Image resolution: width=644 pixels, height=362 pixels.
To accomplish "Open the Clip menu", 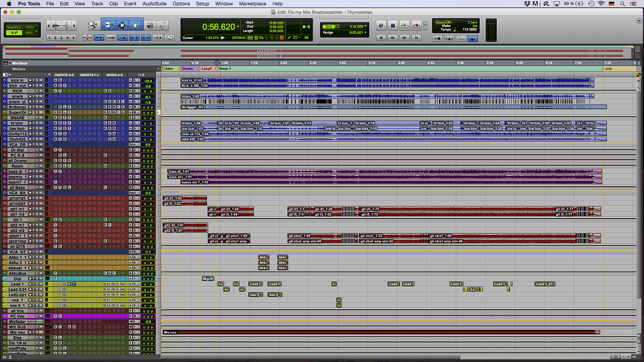I will pyautogui.click(x=113, y=4).
